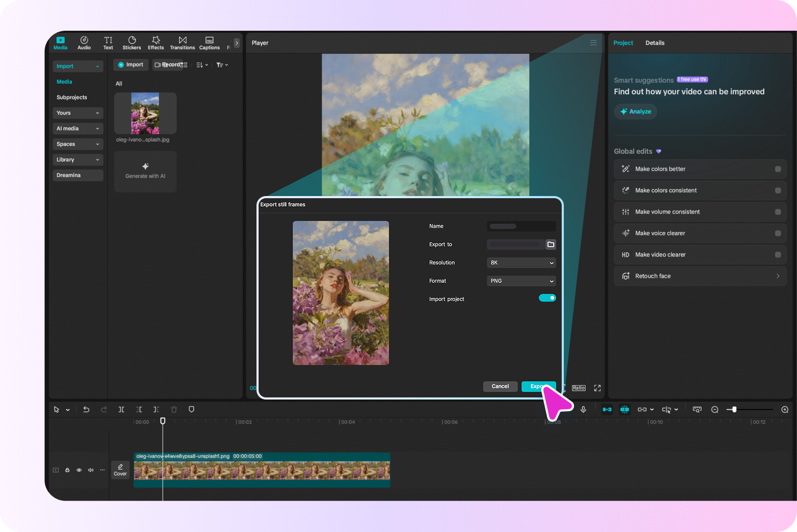Toggle the Import project switch

pos(547,298)
